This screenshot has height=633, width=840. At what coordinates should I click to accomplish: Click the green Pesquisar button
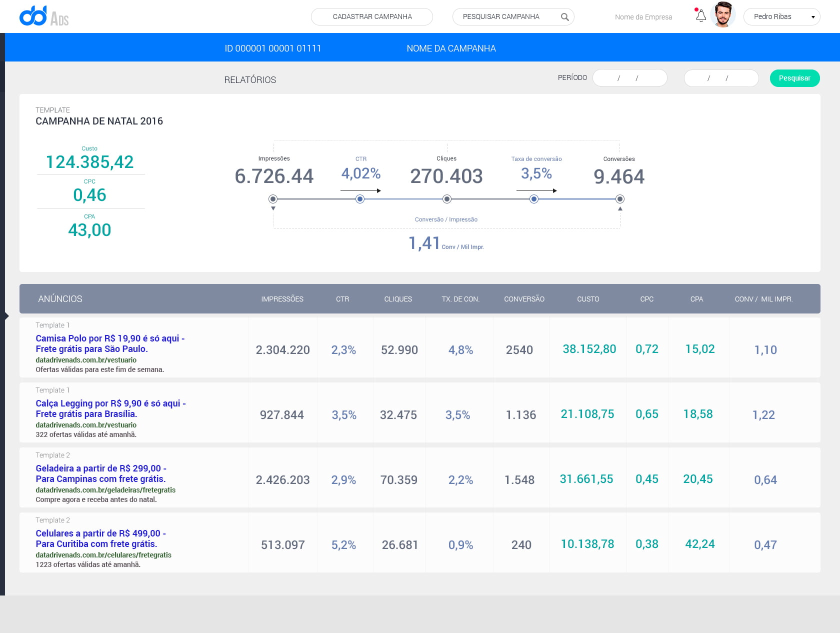click(794, 78)
